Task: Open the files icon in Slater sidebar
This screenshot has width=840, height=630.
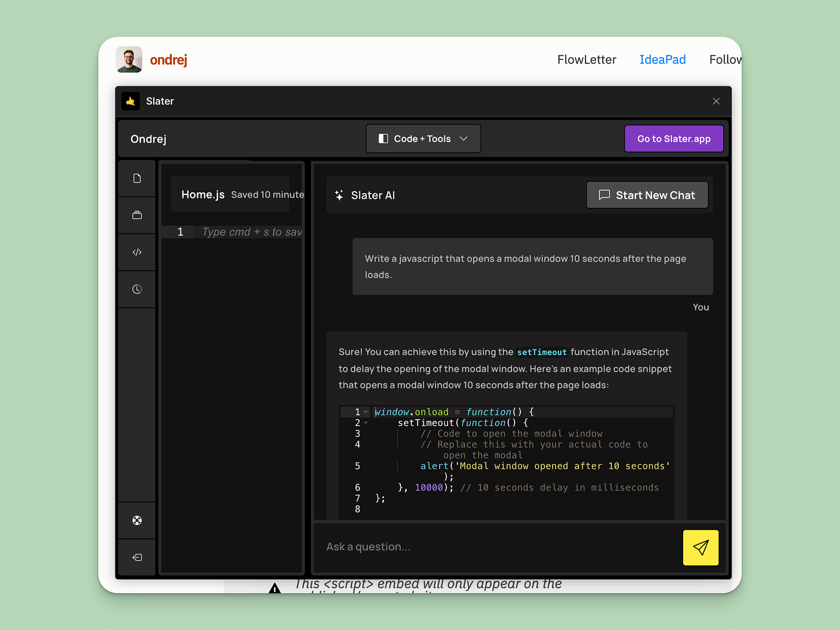Action: (x=137, y=178)
